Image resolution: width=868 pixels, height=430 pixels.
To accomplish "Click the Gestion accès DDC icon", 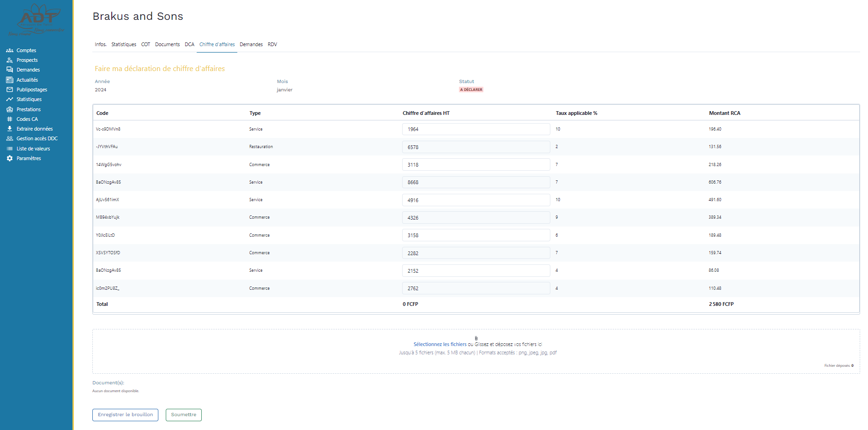I will coord(10,138).
